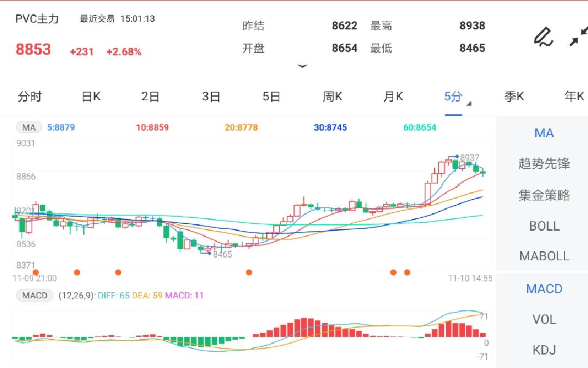Select the MABOLL indicator
Image resolution: width=588 pixels, height=368 pixels.
point(544,256)
